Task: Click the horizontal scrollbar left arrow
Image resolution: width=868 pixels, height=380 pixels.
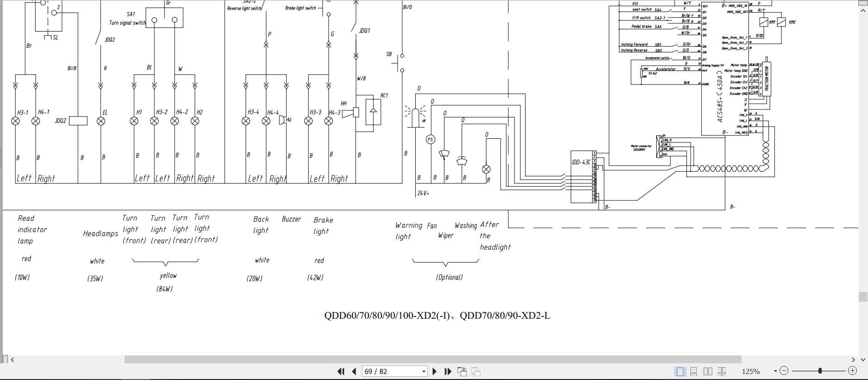Action: tap(13, 359)
